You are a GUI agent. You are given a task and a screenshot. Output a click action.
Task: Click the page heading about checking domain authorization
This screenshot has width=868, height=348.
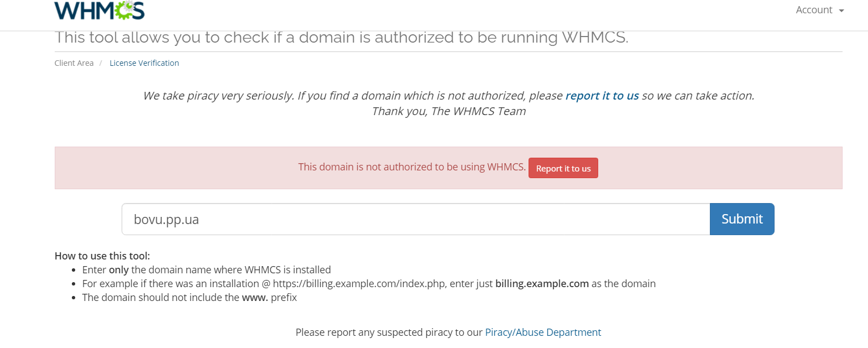(341, 38)
